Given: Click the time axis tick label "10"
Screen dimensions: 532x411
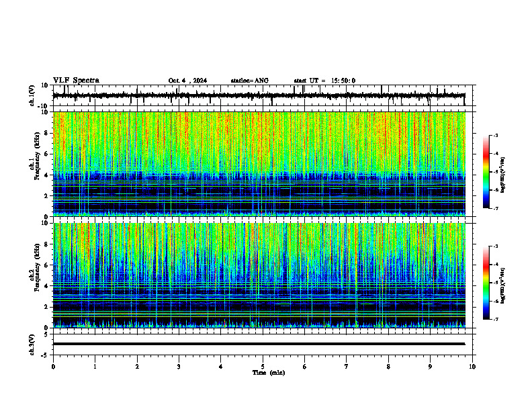Looking at the screenshot, I should (472, 367).
